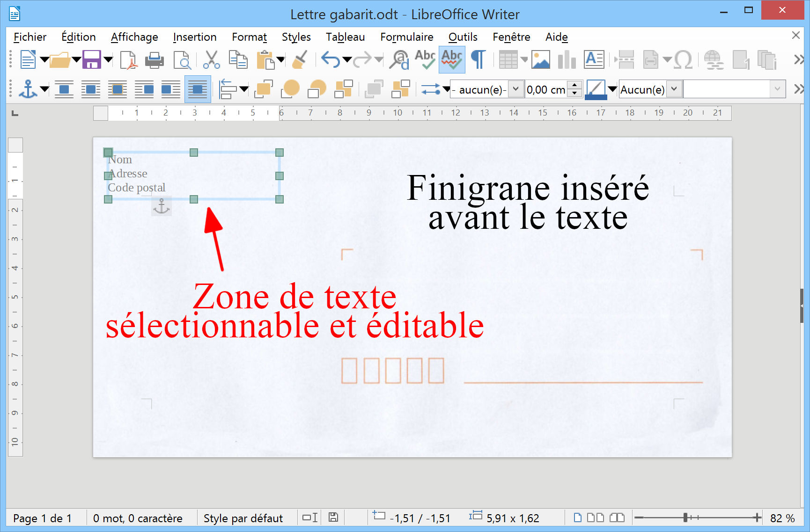
Task: Click the 82 % zoom level
Action: click(x=782, y=518)
